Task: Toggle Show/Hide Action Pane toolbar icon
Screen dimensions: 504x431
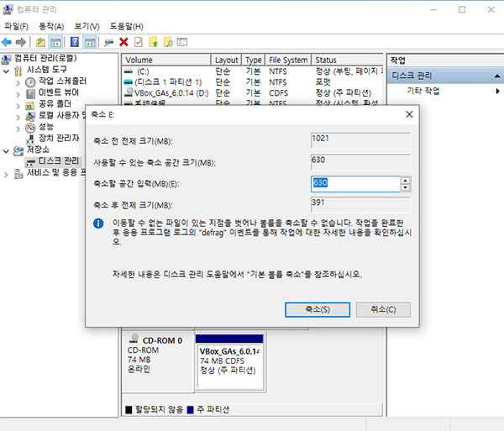Action: pyautogui.click(x=90, y=42)
